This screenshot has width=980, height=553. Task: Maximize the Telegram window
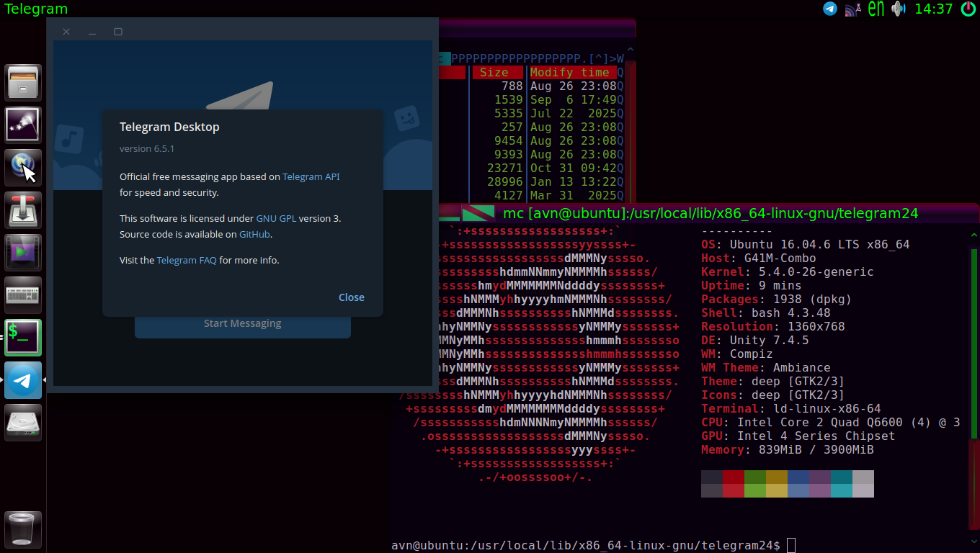[118, 32]
